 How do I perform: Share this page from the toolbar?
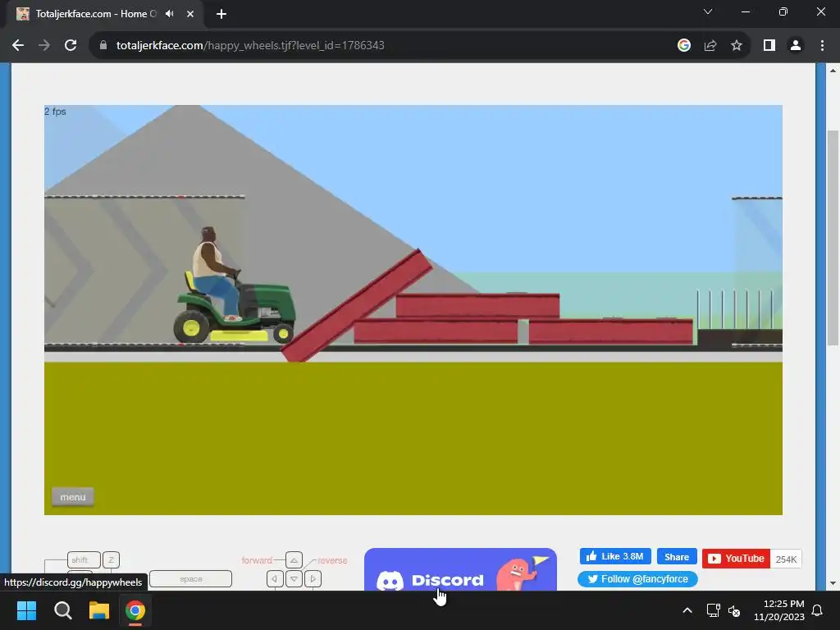coord(710,46)
